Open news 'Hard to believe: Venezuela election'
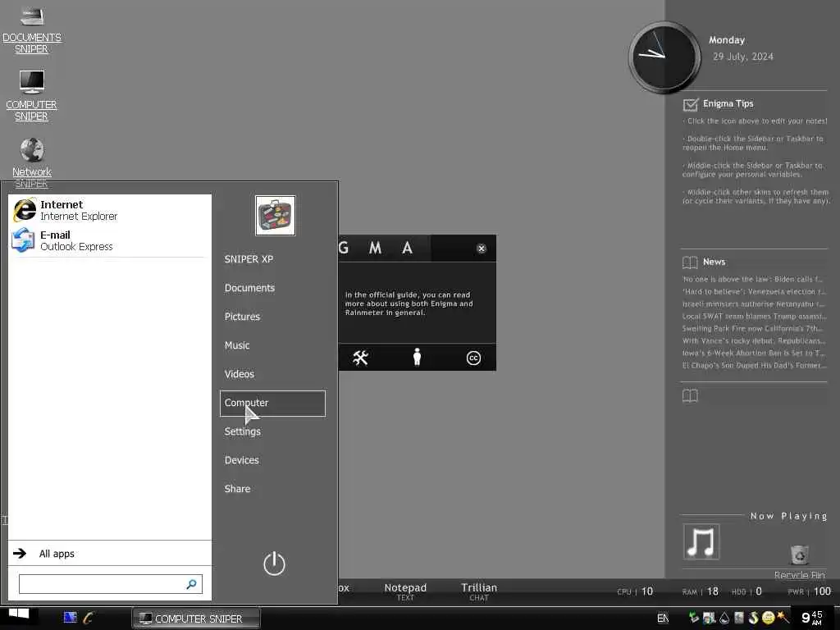840x630 pixels. point(753,291)
